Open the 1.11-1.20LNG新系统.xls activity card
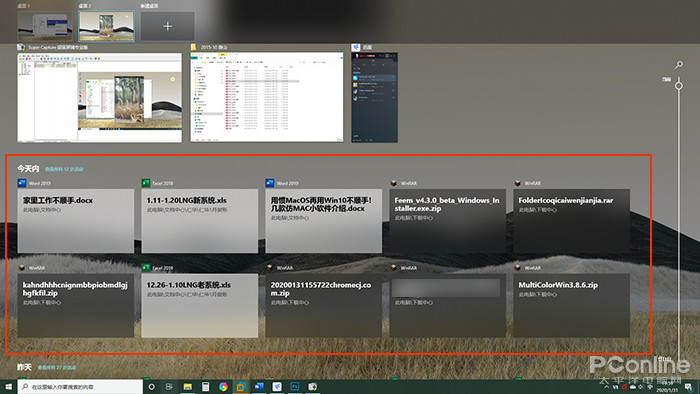 coord(200,220)
